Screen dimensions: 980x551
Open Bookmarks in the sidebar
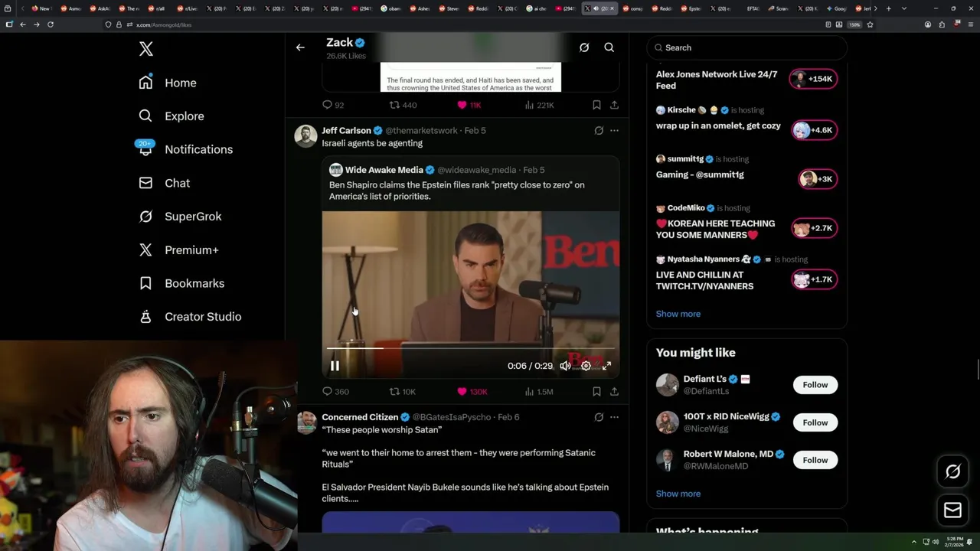tap(181, 283)
